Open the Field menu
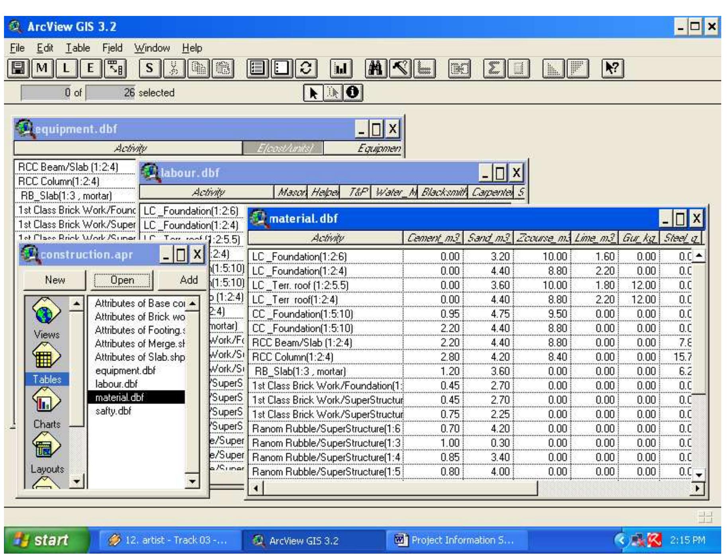Image resolution: width=728 pixels, height=560 pixels. point(112,48)
